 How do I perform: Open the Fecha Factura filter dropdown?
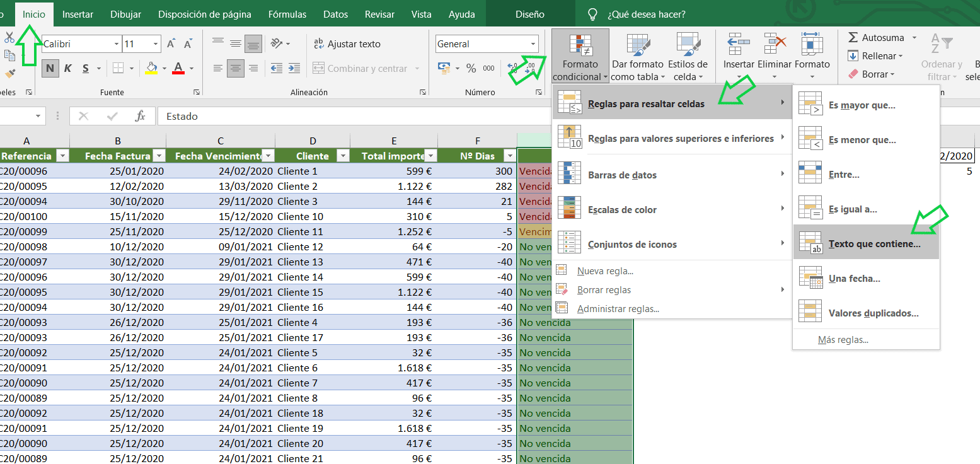coord(159,156)
